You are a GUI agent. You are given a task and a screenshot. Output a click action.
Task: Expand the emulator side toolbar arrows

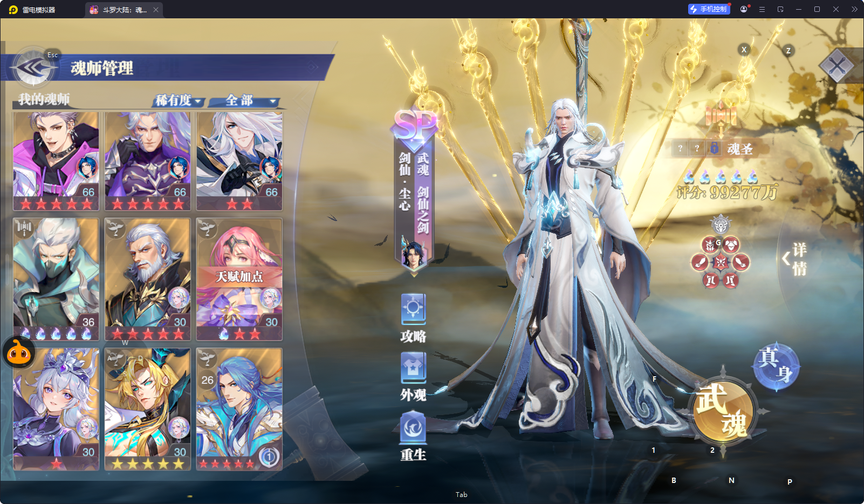tap(854, 9)
